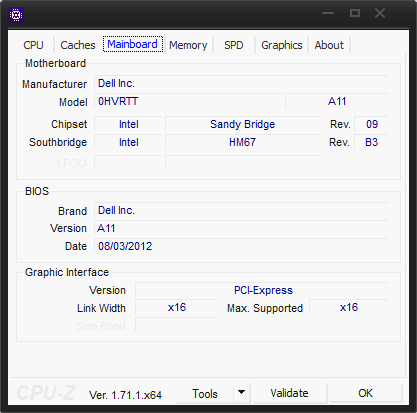Click the Southbridge label
The image size is (417, 413).
[x=58, y=142]
